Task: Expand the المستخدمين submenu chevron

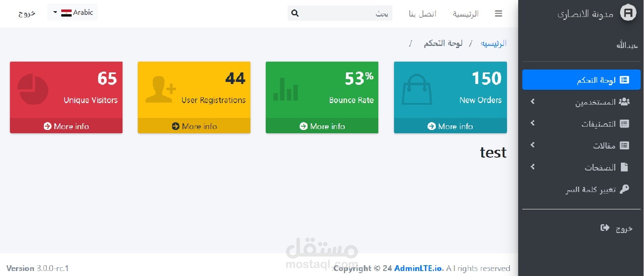Action: [533, 101]
